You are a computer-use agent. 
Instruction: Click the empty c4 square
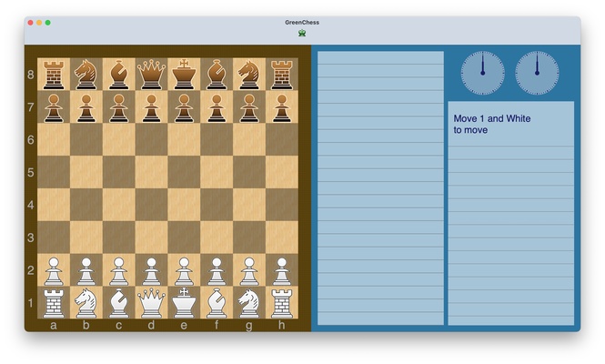(119, 205)
